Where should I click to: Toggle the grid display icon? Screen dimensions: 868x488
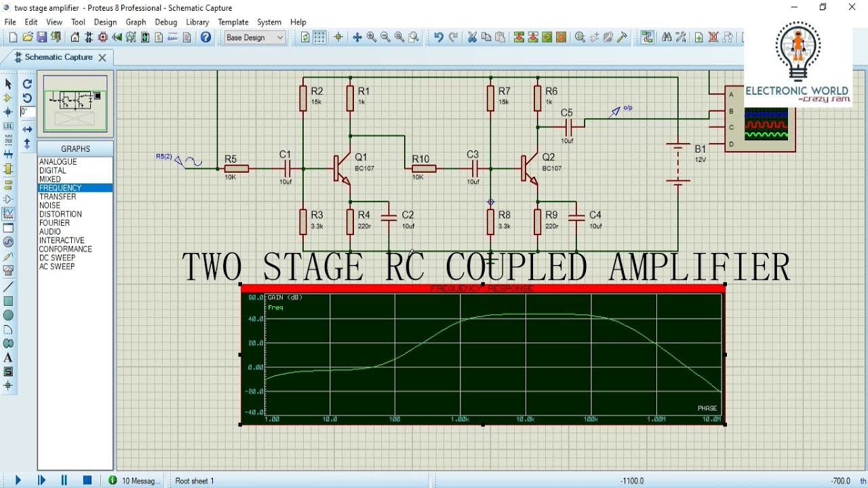point(319,37)
